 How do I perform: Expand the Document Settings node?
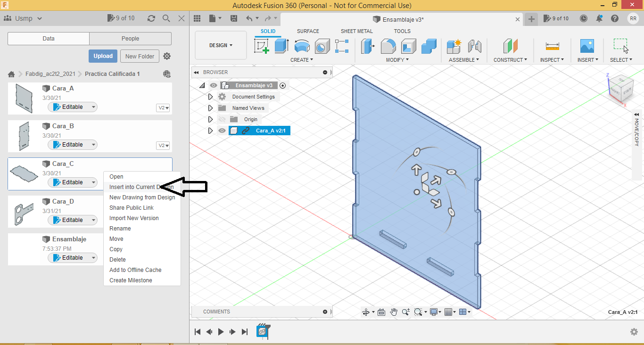tap(211, 97)
